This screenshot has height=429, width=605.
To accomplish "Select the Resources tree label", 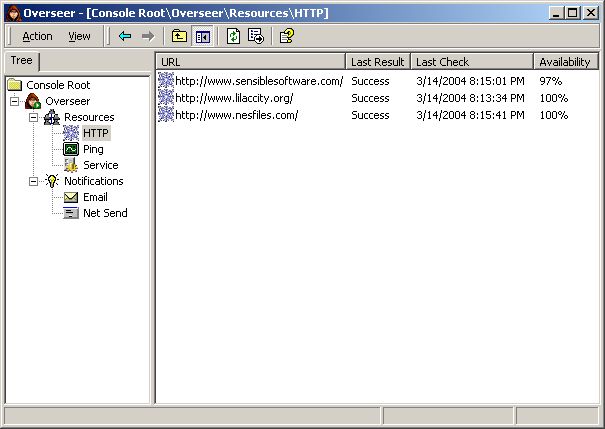I will 89,117.
